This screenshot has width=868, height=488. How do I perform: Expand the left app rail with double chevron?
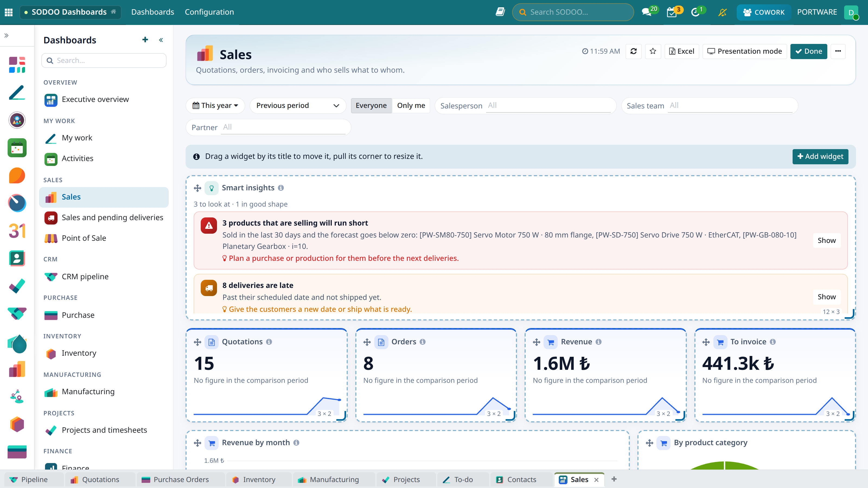(7, 35)
